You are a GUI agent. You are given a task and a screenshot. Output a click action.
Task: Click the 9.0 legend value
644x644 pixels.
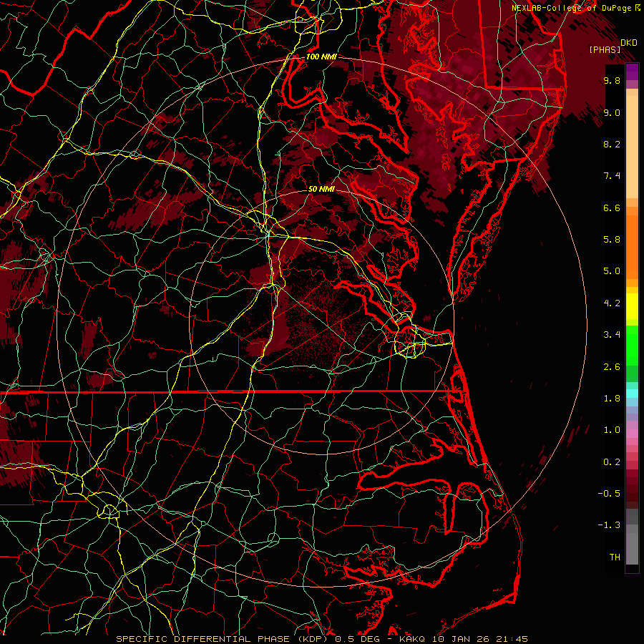612,112
